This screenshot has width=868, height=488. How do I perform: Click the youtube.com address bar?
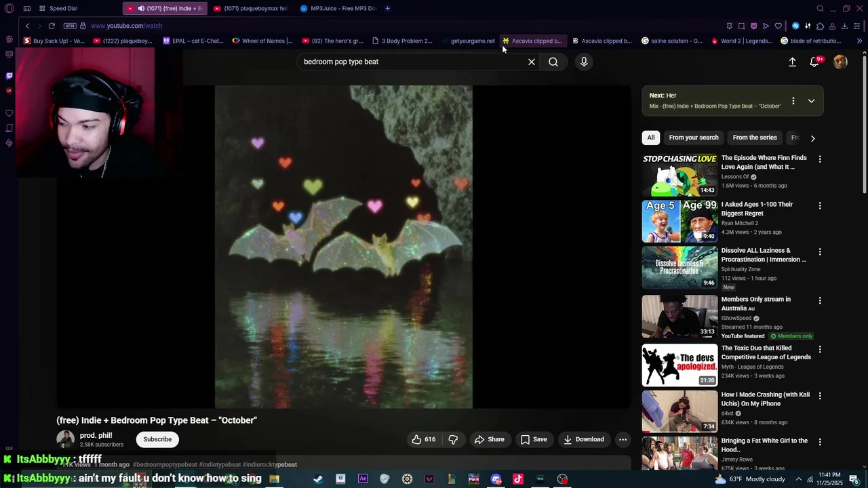(126, 26)
